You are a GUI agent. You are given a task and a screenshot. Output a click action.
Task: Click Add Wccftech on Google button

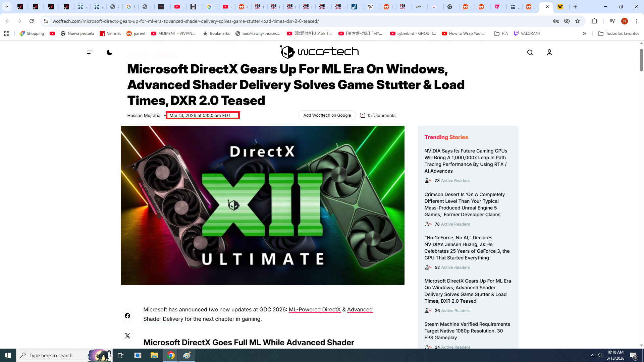327,115
